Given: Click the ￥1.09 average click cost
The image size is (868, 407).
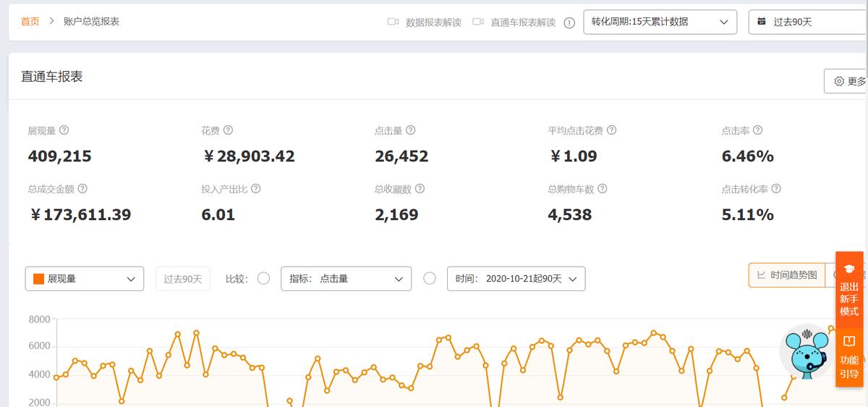Looking at the screenshot, I should click(x=573, y=156).
